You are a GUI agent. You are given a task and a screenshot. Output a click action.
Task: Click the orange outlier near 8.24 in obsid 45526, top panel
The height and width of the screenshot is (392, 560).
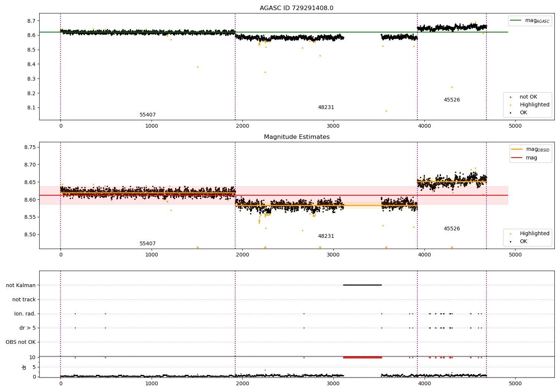coord(452,87)
